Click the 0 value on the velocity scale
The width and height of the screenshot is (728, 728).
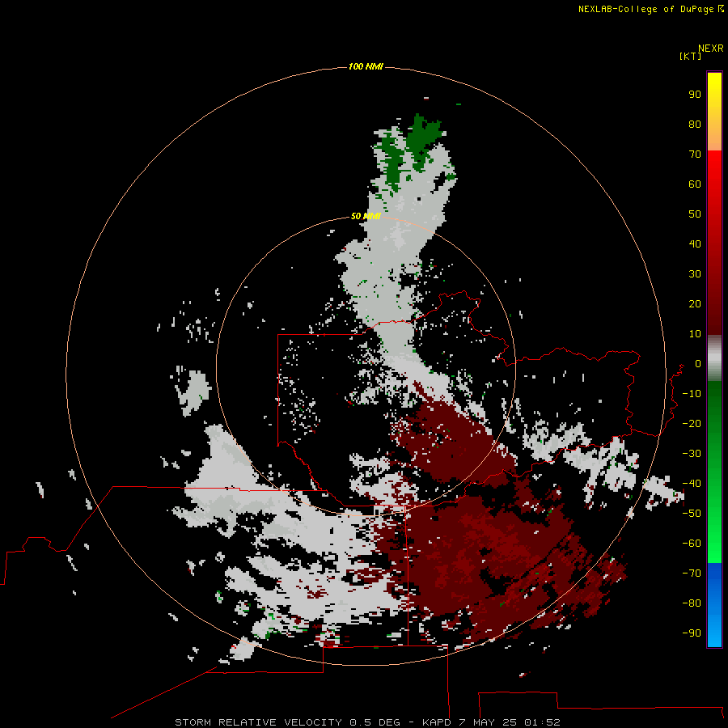coord(698,363)
